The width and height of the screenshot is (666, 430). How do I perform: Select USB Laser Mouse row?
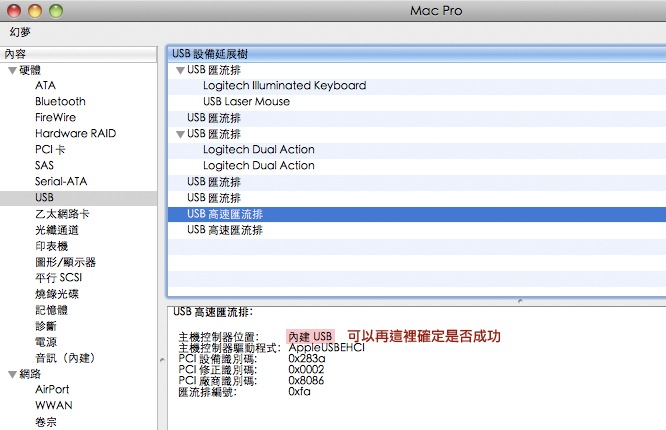tap(417, 102)
